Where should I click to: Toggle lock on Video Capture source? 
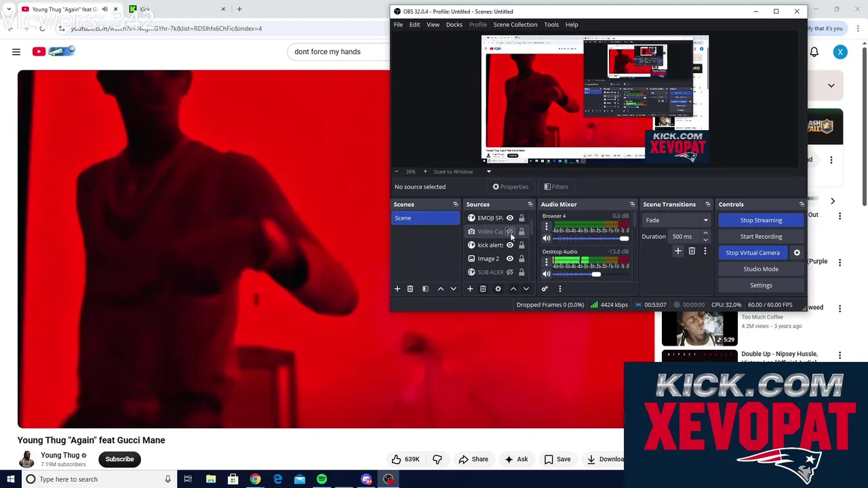point(521,231)
